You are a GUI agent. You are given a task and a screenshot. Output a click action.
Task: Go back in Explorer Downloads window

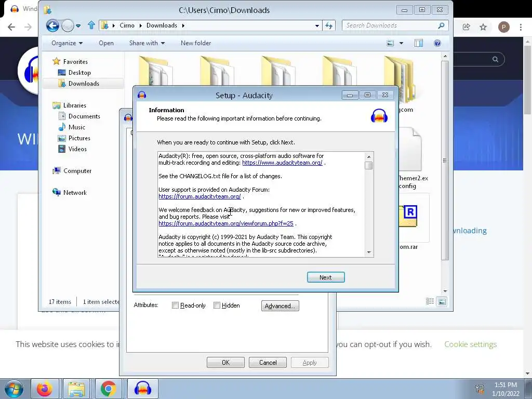[x=52, y=25]
